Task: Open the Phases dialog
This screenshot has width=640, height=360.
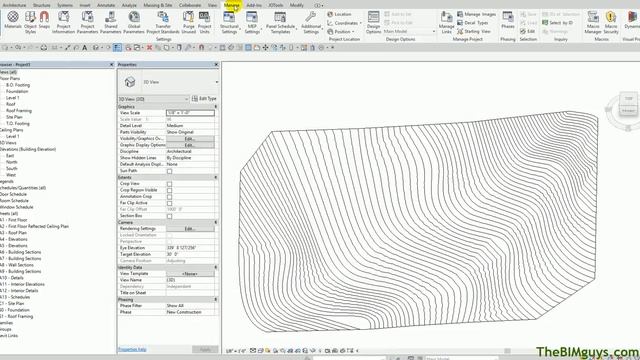Action: 508,20
